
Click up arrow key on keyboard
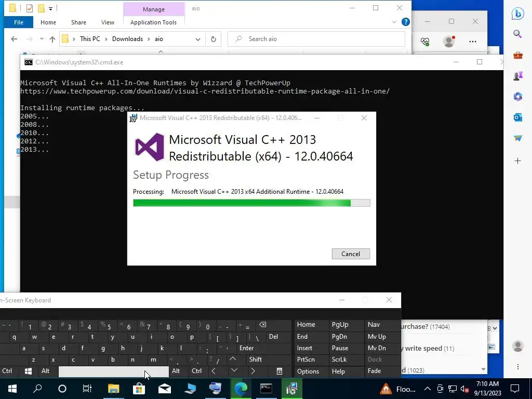pyautogui.click(x=233, y=358)
